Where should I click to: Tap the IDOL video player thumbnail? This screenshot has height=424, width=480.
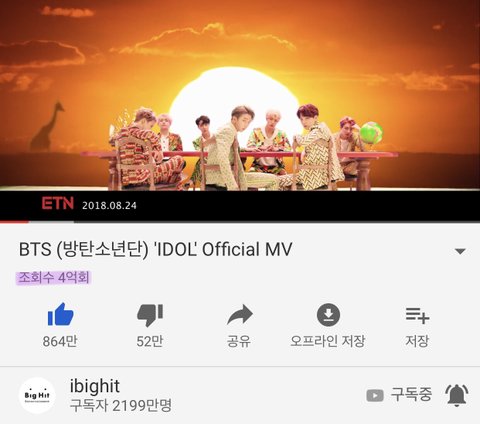240,110
